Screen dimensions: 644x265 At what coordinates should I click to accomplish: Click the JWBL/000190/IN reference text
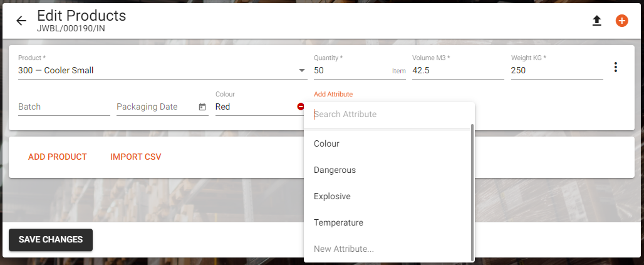pos(71,29)
